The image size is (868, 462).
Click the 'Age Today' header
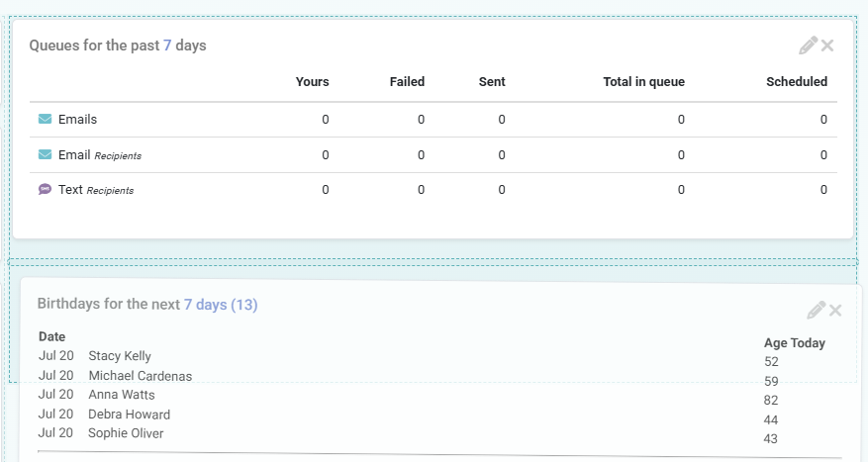click(795, 343)
